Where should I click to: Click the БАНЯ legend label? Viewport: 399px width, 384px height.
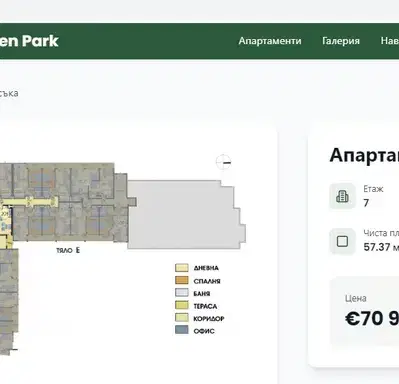pos(202,293)
